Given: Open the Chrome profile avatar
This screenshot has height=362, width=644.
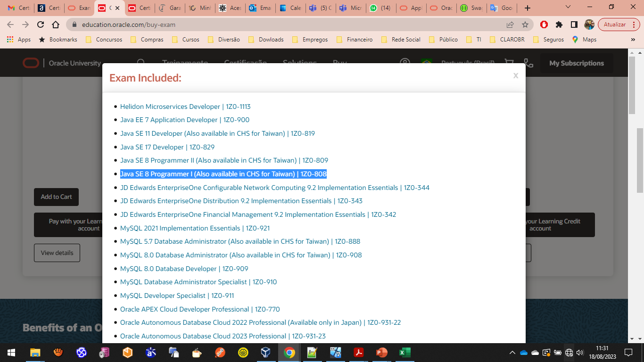Looking at the screenshot, I should 589,25.
